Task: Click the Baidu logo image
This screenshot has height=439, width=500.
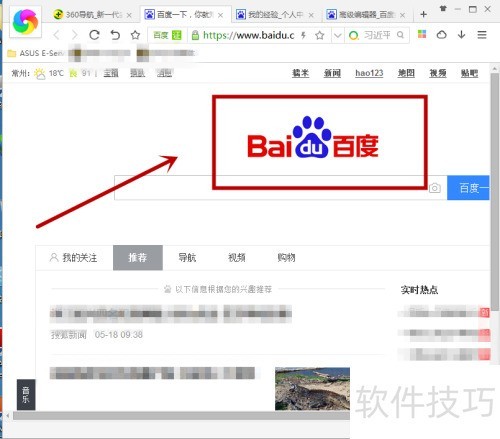Action: point(313,137)
